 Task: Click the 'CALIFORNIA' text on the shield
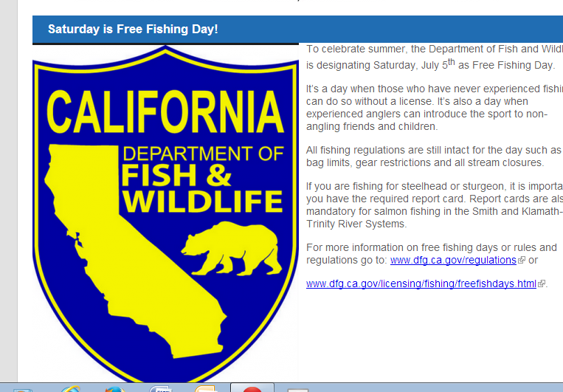[x=165, y=111]
